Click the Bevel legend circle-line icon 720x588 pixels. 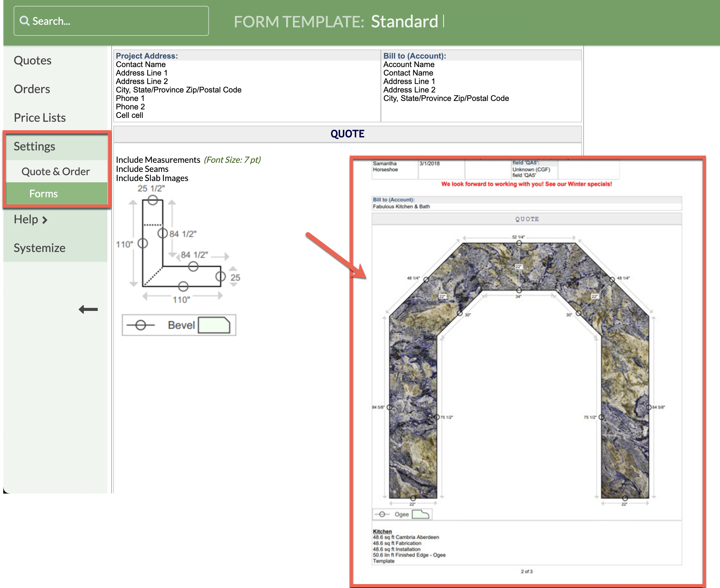[x=141, y=325]
